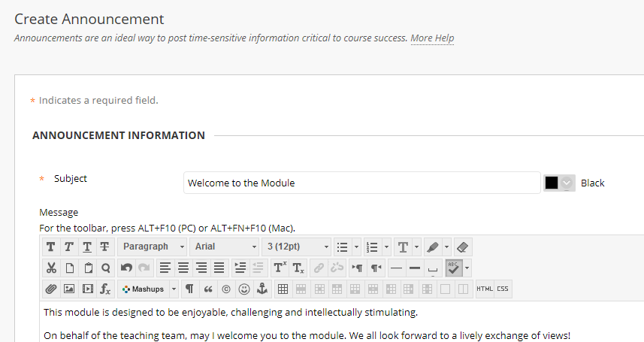Insert thick horizontal rule

coord(415,268)
